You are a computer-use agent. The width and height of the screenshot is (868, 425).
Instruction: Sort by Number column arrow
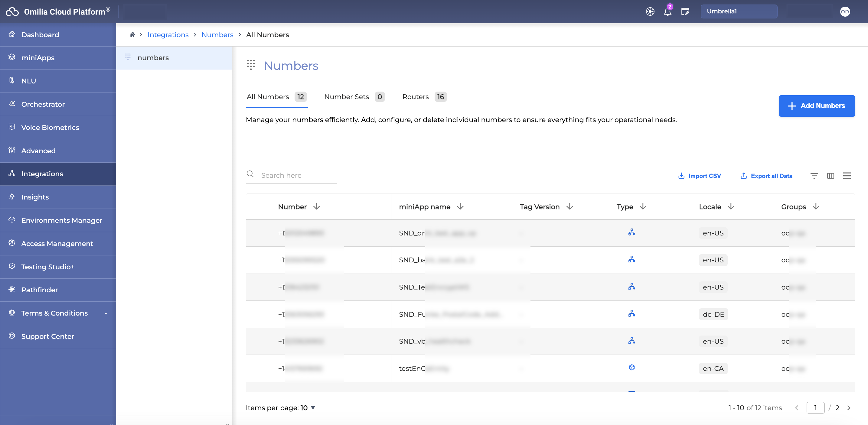click(316, 206)
